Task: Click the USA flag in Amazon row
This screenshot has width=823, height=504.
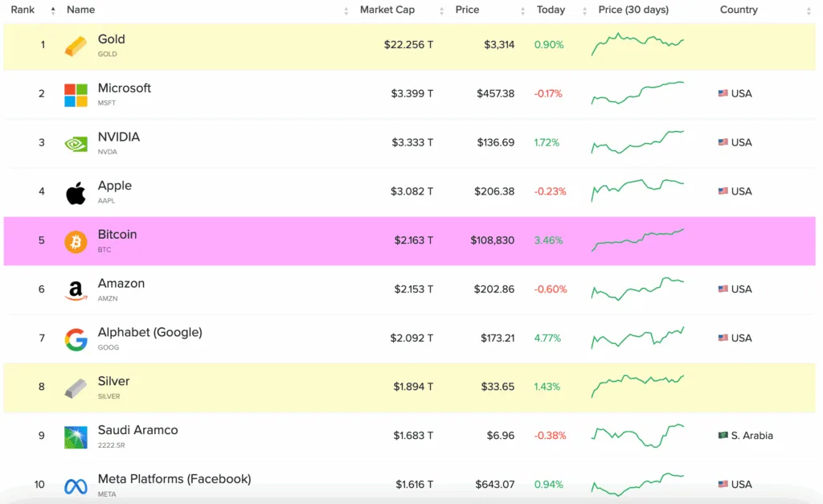Action: coord(723,289)
